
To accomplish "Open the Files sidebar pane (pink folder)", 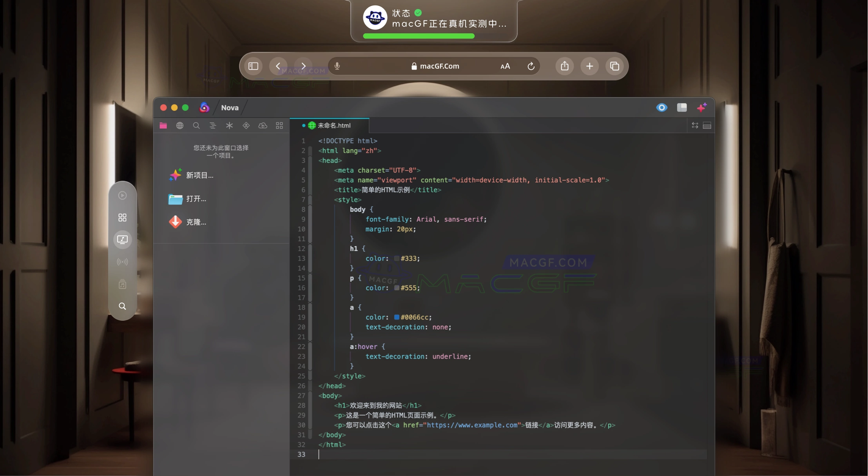I will click(x=163, y=125).
